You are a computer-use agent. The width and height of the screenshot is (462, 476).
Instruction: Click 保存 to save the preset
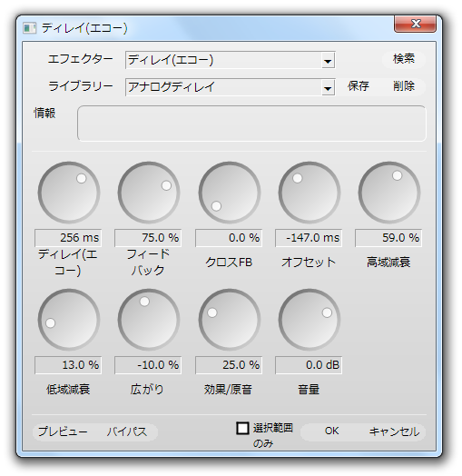[359, 86]
